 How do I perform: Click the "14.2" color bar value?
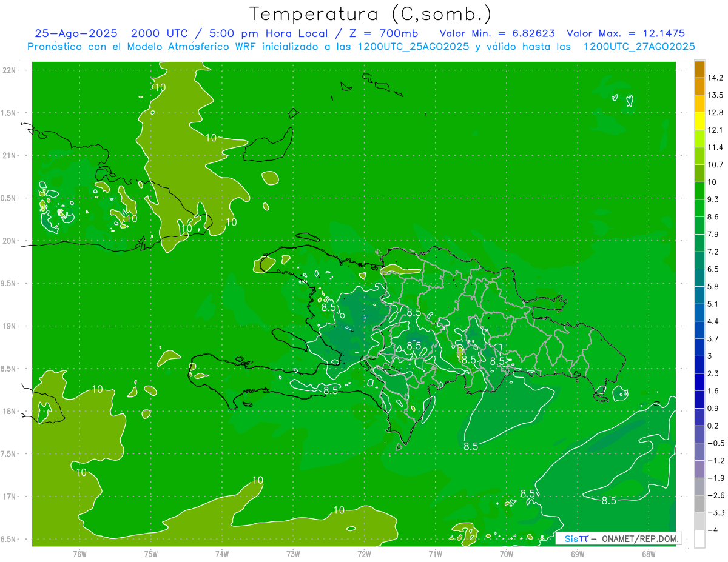click(x=715, y=78)
